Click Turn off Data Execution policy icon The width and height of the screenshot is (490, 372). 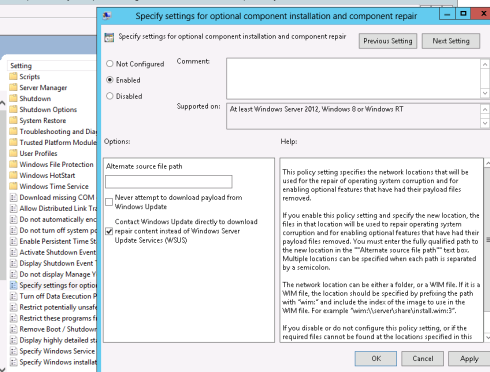click(x=13, y=296)
